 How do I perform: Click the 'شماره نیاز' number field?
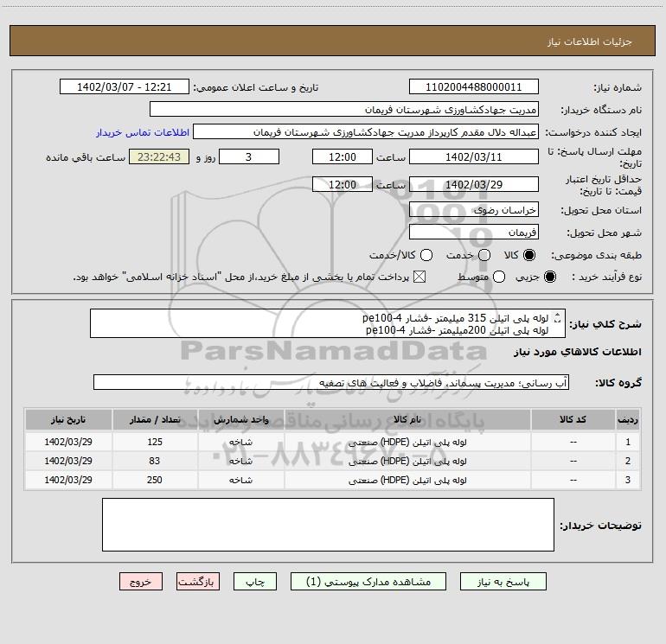tap(473, 87)
